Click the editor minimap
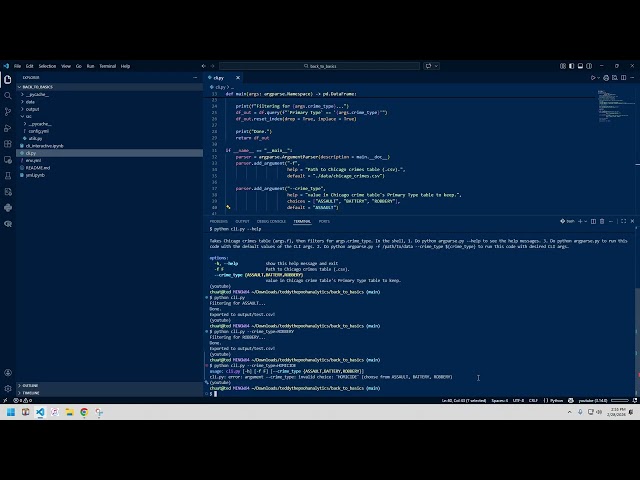 pyautogui.click(x=616, y=106)
